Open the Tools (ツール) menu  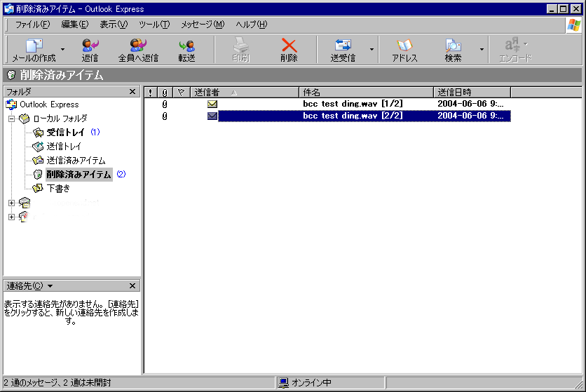[154, 25]
